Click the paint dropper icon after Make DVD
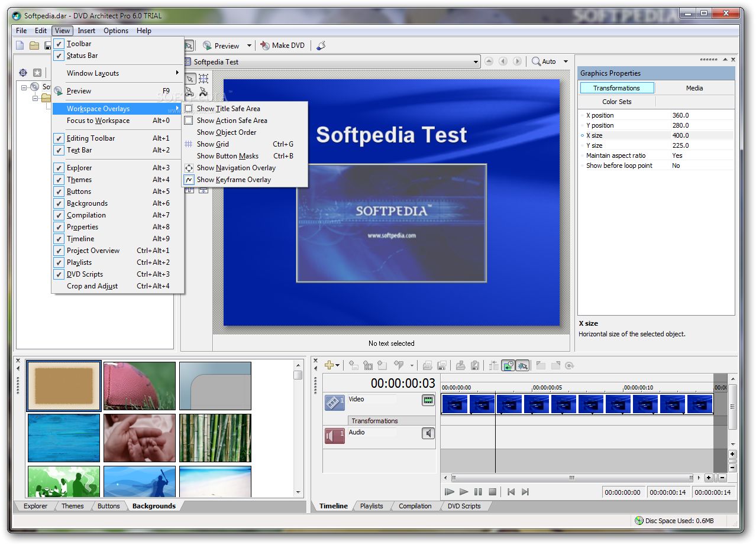 tap(321, 46)
